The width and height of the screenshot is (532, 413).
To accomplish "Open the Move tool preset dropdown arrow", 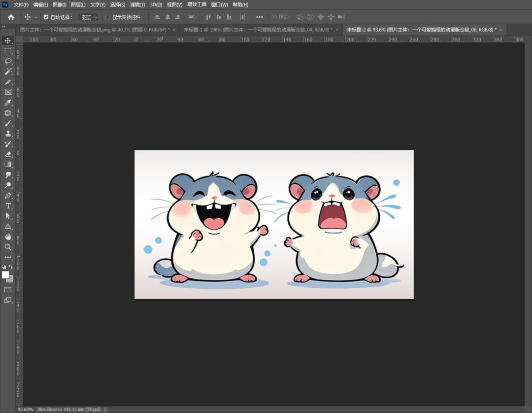I will (x=36, y=16).
